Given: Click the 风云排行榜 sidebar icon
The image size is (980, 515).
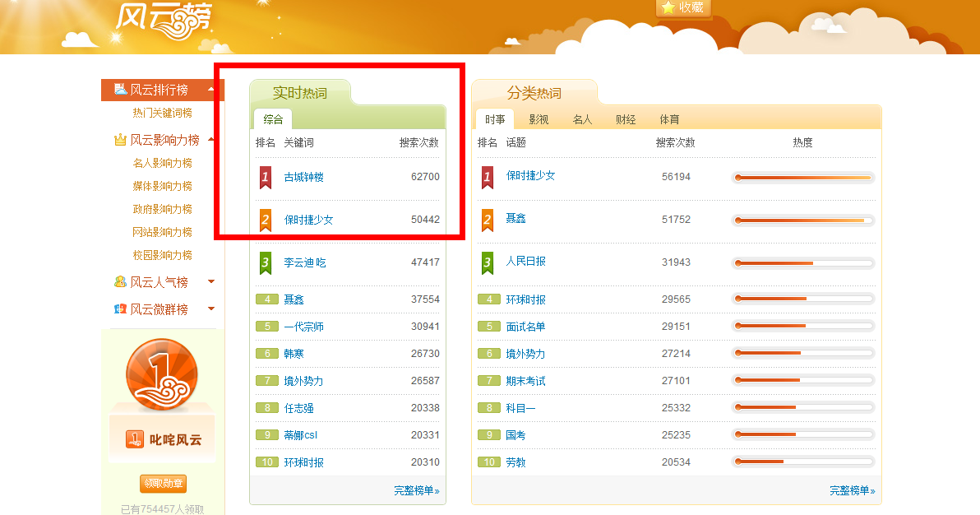Looking at the screenshot, I should (120, 90).
